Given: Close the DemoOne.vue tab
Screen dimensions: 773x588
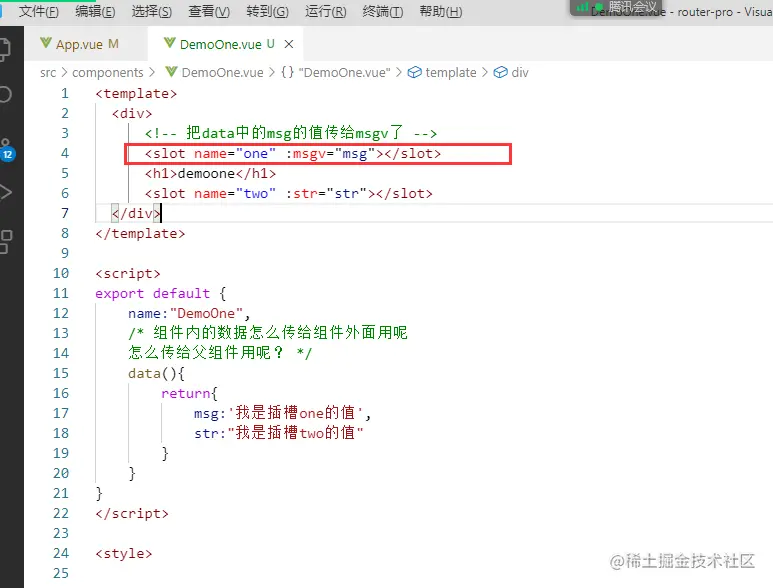Looking at the screenshot, I should 289,44.
